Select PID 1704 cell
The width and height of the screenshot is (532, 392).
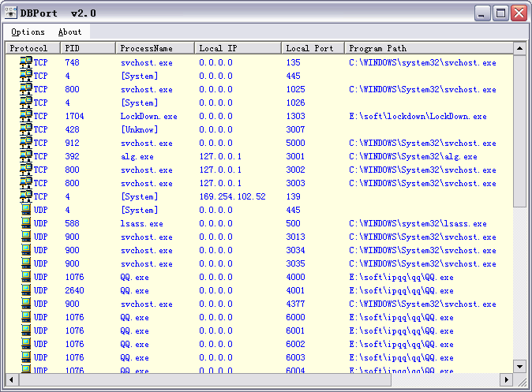tap(75, 116)
